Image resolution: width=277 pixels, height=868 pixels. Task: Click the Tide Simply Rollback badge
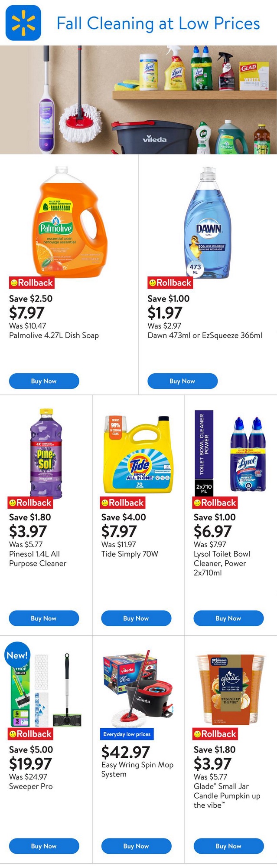[x=123, y=503]
